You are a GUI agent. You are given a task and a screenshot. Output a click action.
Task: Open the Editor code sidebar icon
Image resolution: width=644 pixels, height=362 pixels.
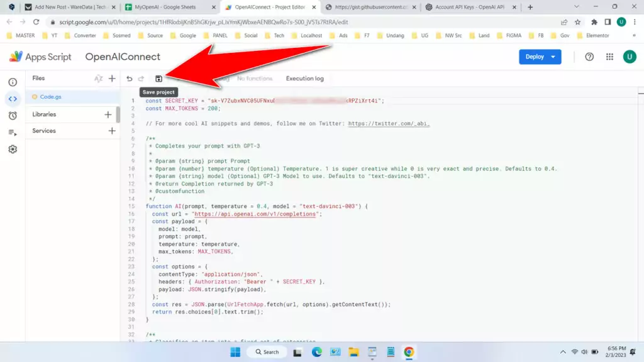[x=13, y=99]
